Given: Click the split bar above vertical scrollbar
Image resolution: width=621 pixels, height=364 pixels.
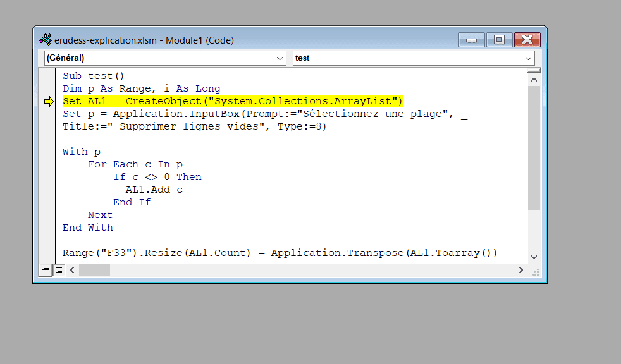Looking at the screenshot, I should [534, 70].
